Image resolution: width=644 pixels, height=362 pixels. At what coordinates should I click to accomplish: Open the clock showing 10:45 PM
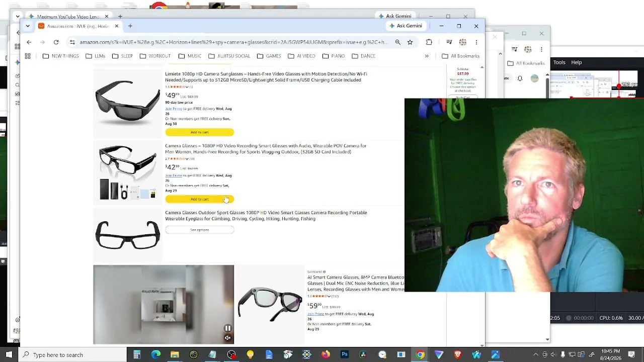coord(612,355)
